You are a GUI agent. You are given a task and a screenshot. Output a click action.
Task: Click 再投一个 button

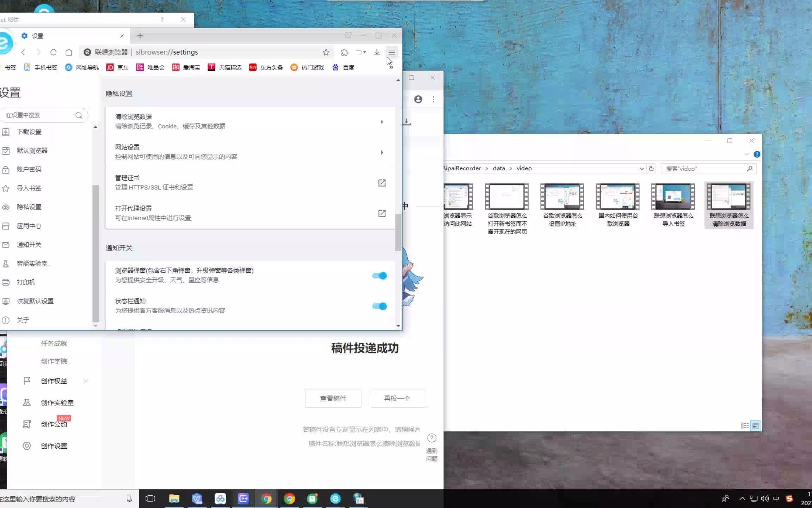click(397, 398)
